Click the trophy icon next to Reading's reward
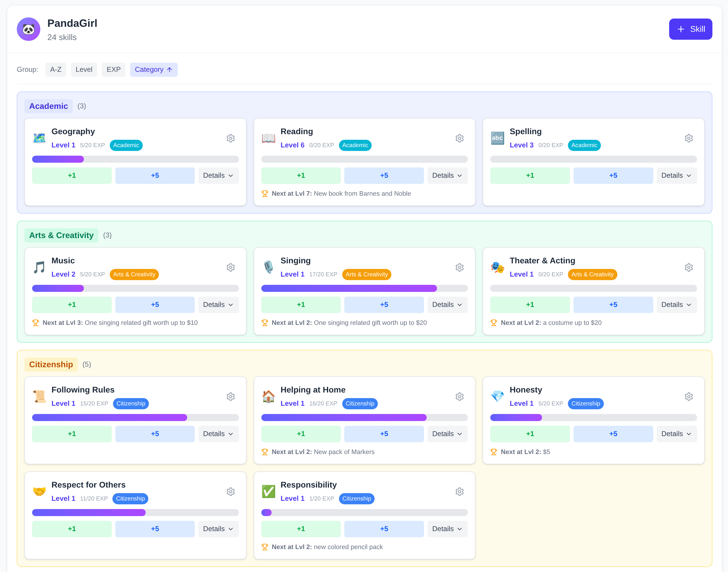 coord(265,194)
